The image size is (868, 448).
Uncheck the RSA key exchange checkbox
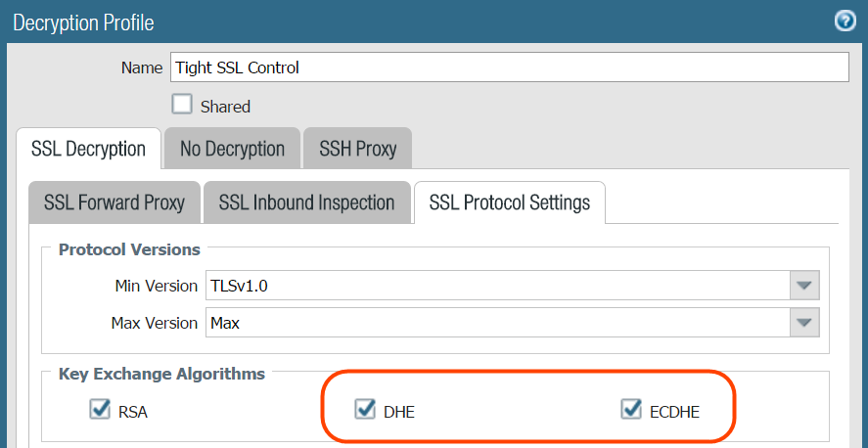click(x=99, y=409)
